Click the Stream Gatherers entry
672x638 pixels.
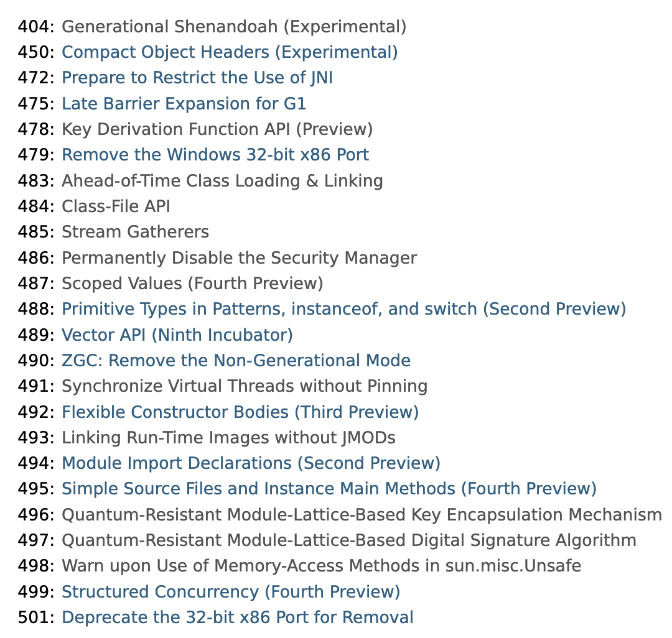(135, 232)
